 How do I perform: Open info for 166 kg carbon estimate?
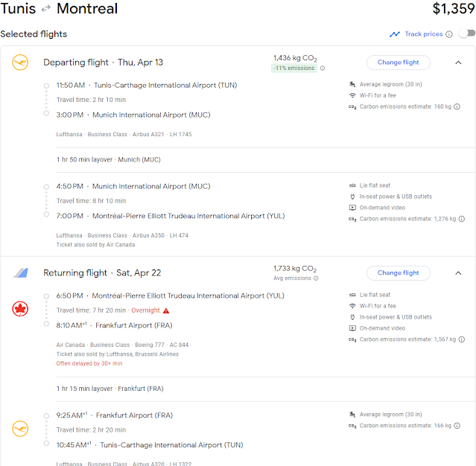pos(457,426)
